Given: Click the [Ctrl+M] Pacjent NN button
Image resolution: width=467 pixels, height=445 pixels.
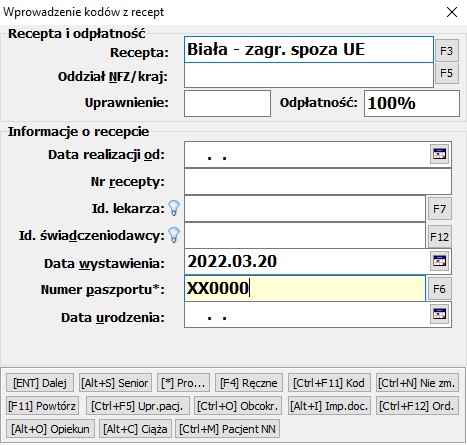Looking at the screenshot, I should point(228,429).
